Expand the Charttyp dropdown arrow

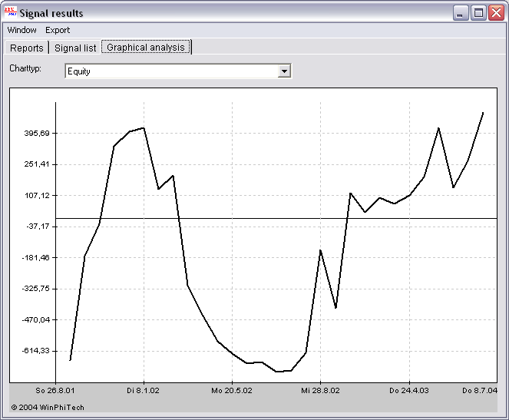tap(284, 71)
